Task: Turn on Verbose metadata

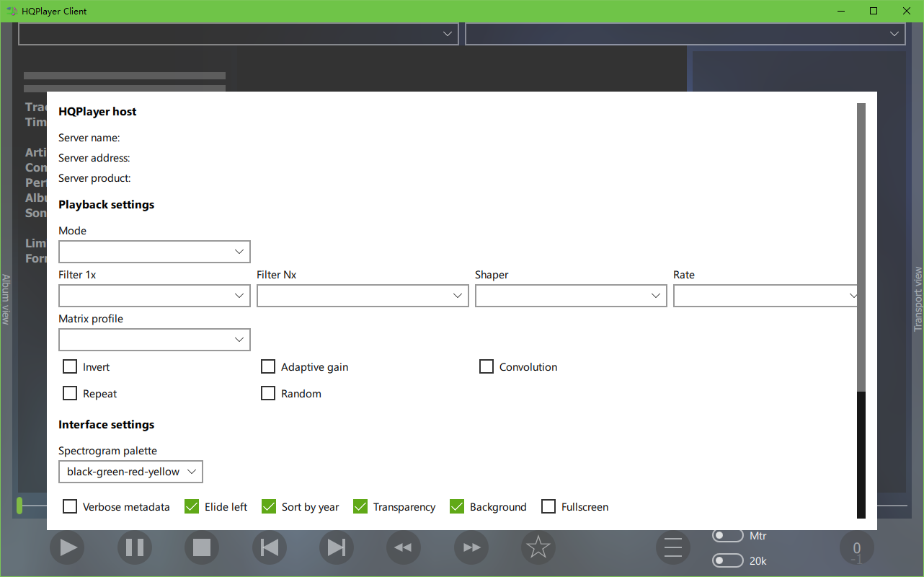Action: tap(70, 506)
